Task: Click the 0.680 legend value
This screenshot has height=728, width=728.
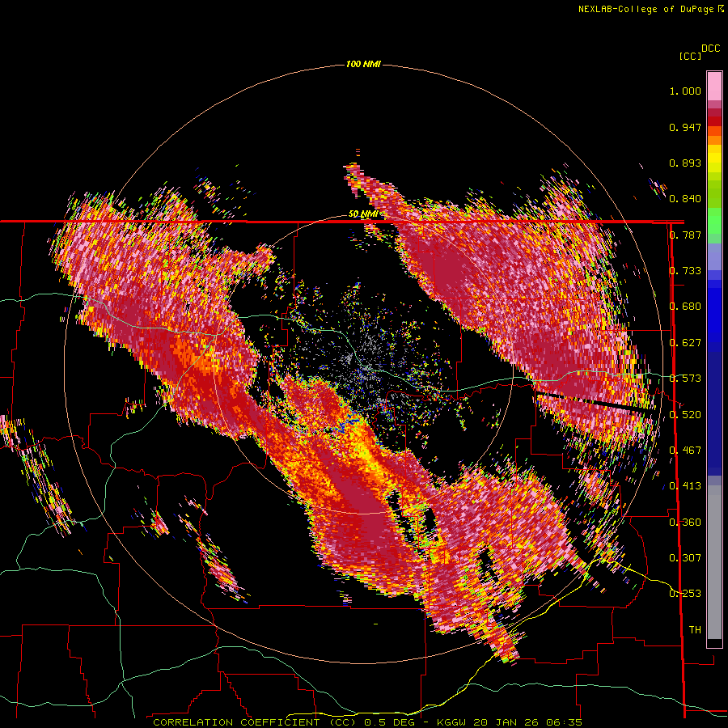Action: [x=685, y=307]
